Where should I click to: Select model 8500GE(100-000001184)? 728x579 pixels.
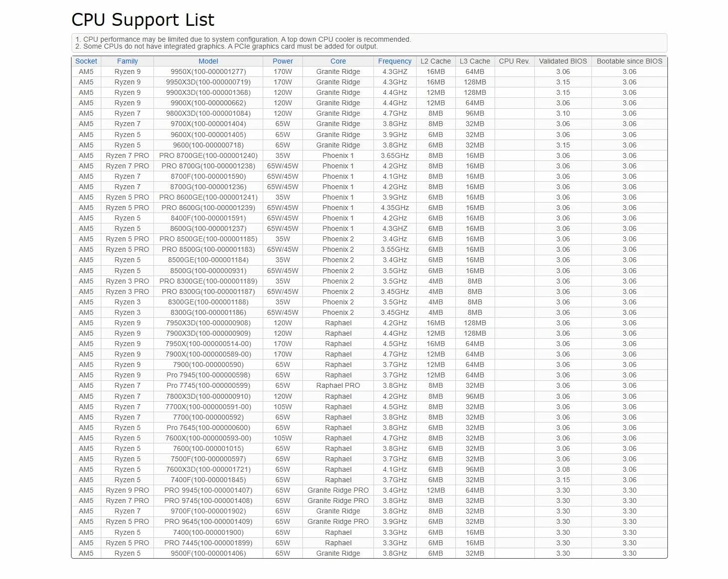pos(208,260)
